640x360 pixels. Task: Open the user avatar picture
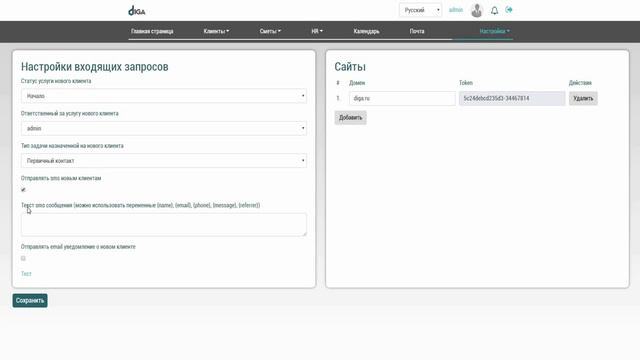point(476,11)
